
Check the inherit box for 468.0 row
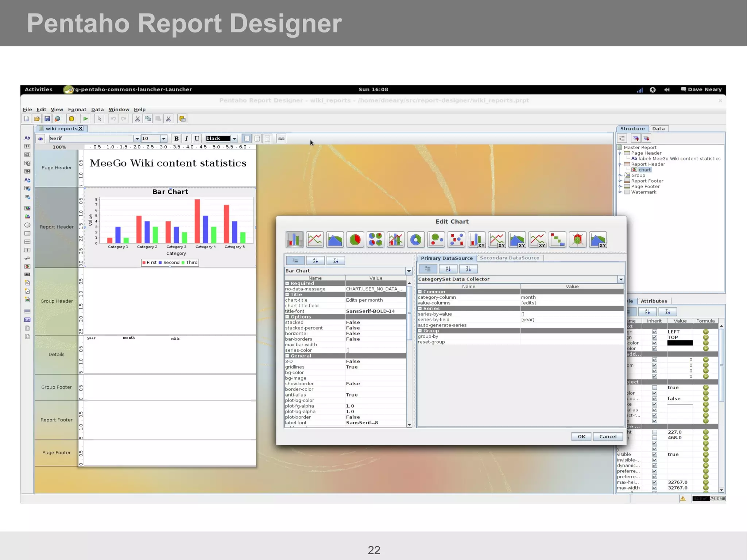[x=655, y=437]
